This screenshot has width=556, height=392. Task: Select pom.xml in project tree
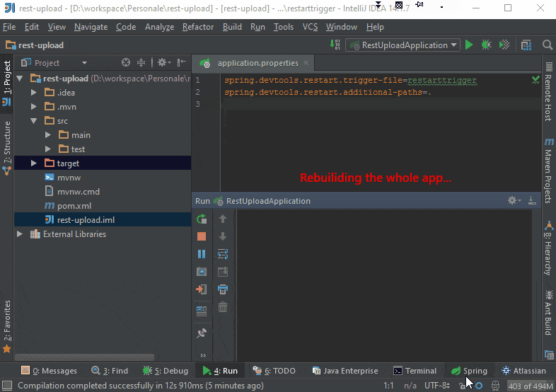[x=74, y=206]
